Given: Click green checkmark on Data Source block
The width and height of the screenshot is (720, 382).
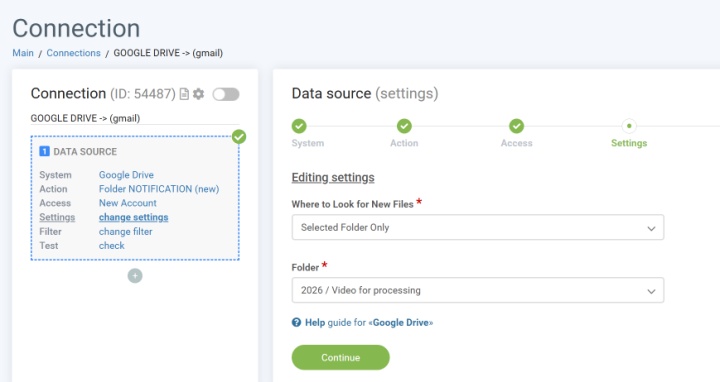Looking at the screenshot, I should [x=239, y=136].
